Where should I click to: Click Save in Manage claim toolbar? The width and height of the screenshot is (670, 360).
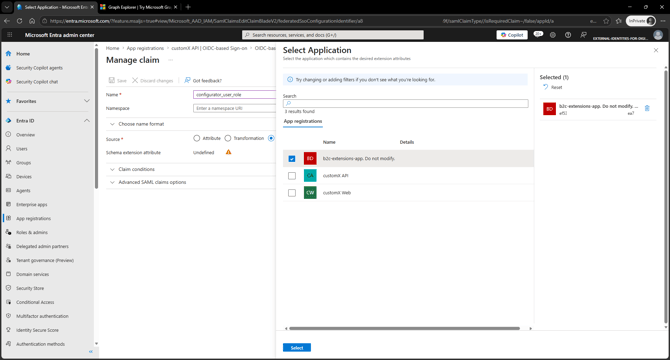point(118,81)
